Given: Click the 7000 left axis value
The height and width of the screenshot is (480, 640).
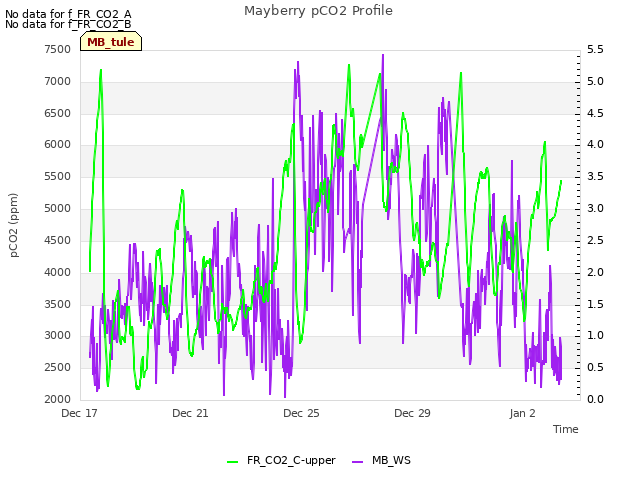Looking at the screenshot, I should tap(58, 81).
